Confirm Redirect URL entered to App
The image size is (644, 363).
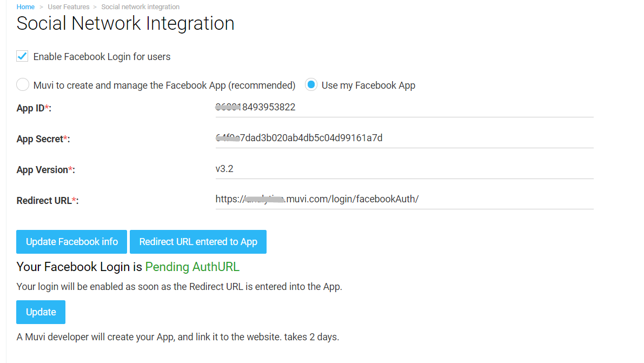pos(198,242)
